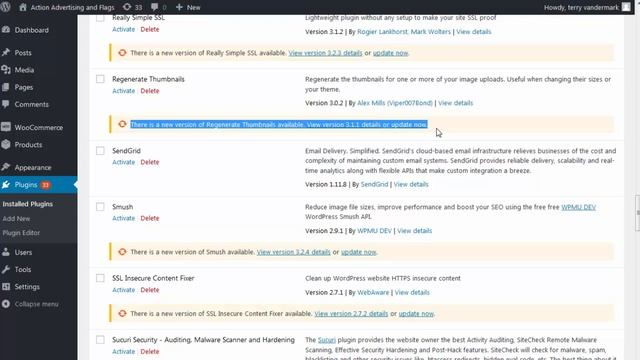640x360 pixels.
Task: Open the comments bubble icon in the admin bar
Action: pos(154,7)
